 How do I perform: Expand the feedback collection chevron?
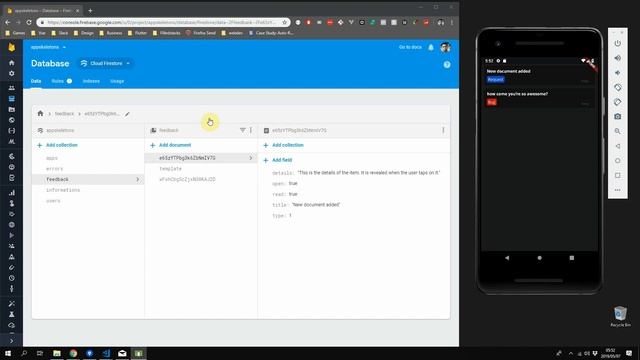tap(138, 179)
